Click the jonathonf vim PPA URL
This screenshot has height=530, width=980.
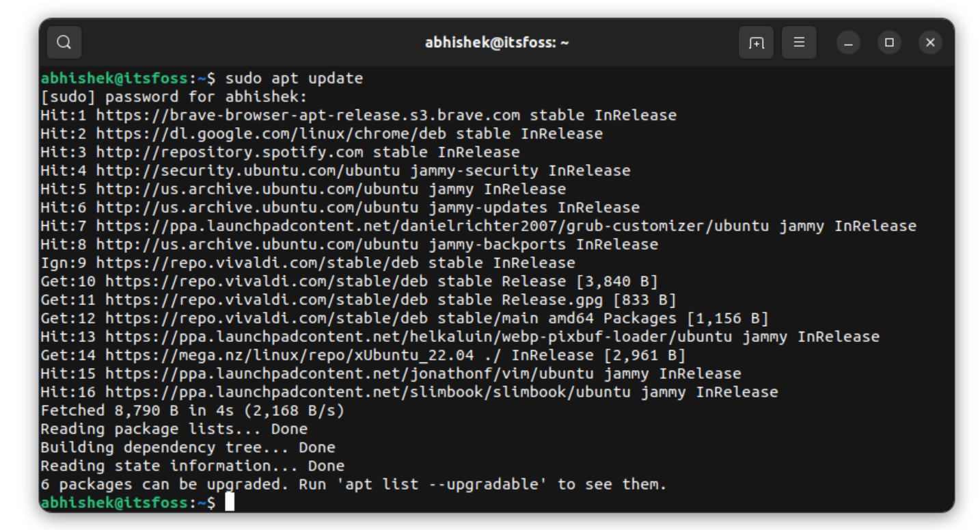tap(350, 373)
